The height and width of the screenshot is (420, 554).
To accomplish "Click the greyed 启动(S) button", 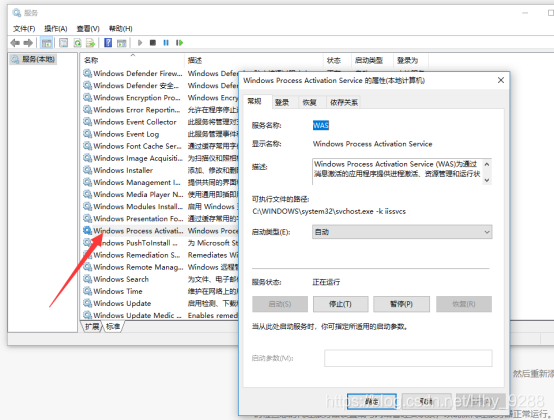I will click(x=280, y=304).
